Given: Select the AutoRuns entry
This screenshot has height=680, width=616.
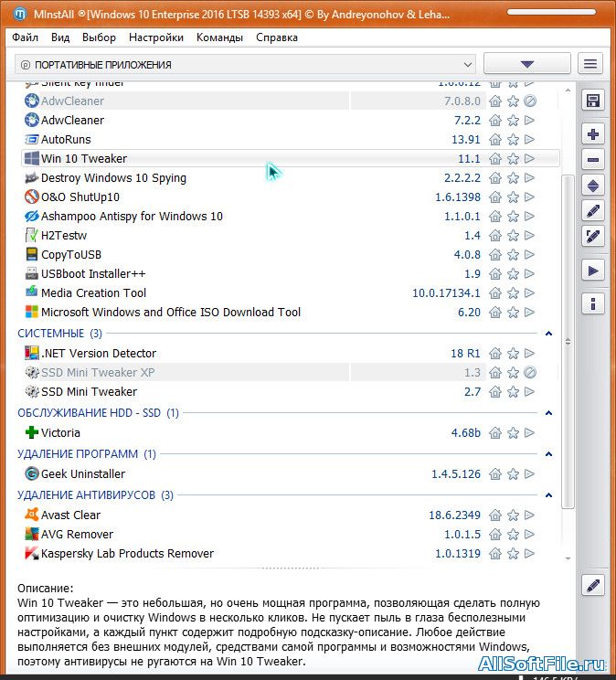Looking at the screenshot, I should click(66, 140).
